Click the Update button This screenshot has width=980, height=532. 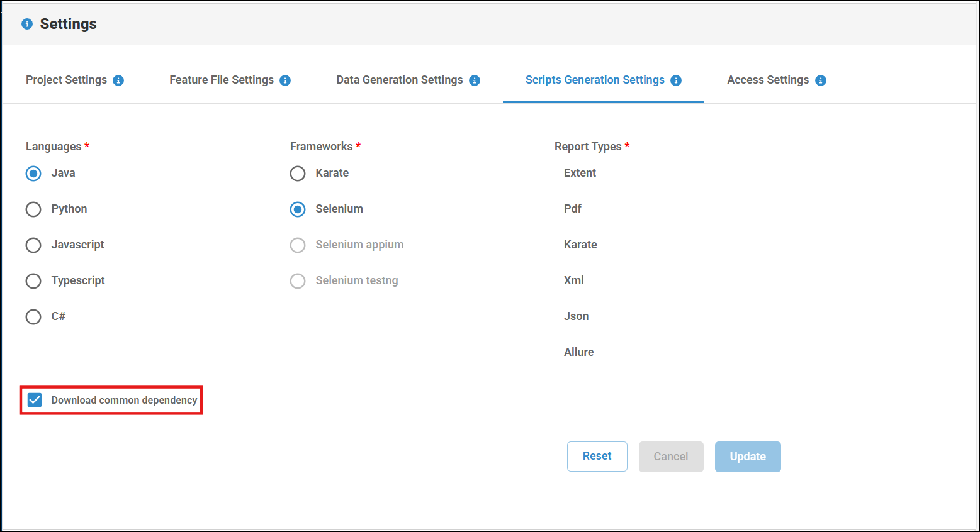click(748, 457)
